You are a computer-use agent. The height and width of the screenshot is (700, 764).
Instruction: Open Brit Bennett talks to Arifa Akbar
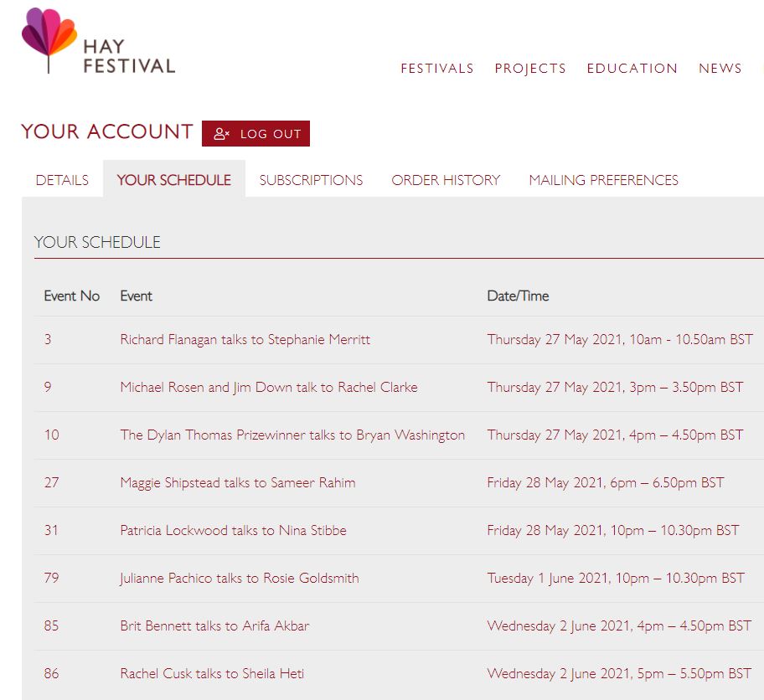[214, 626]
